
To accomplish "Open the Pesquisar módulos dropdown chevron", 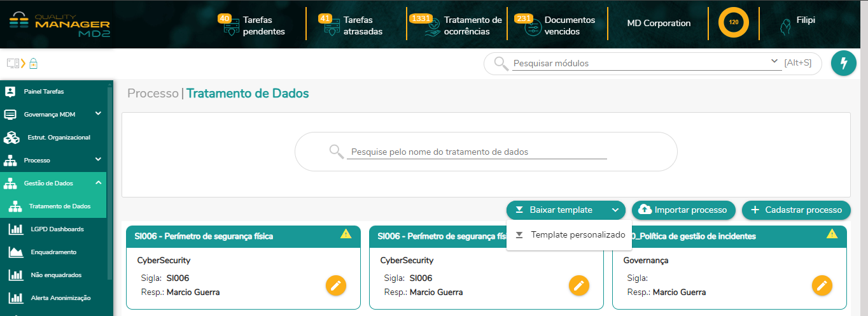I will (x=774, y=61).
